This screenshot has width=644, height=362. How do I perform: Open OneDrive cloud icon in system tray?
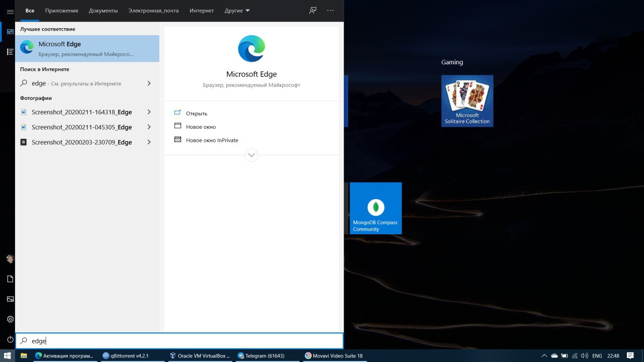click(x=554, y=355)
